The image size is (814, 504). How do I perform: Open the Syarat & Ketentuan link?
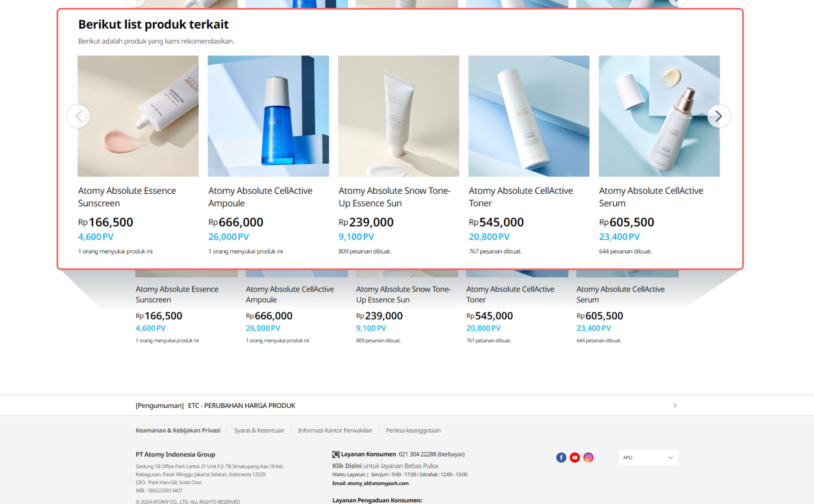(x=259, y=431)
